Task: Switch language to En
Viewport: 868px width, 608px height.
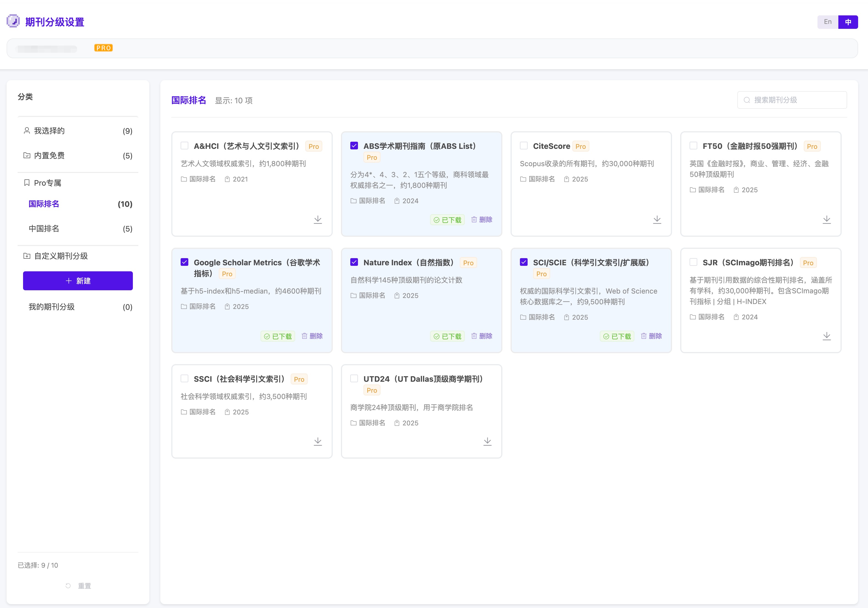Action: (x=828, y=22)
